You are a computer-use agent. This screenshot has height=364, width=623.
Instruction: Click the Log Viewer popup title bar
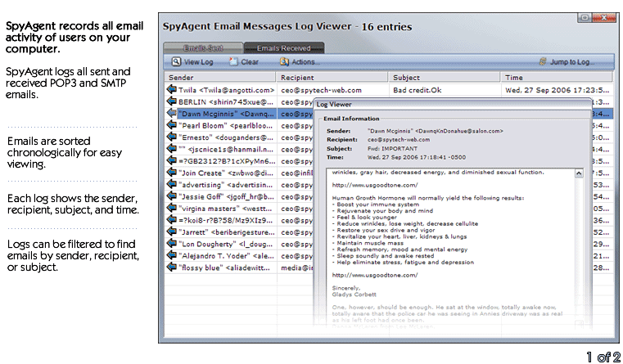click(452, 105)
